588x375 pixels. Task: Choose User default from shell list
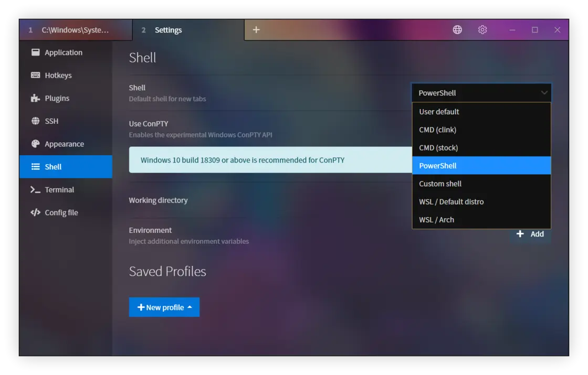pos(481,112)
